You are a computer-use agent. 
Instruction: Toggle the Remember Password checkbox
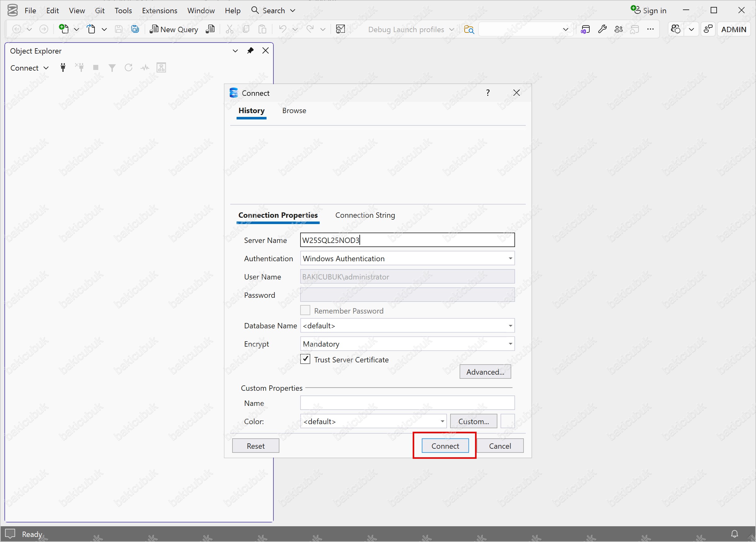point(305,310)
